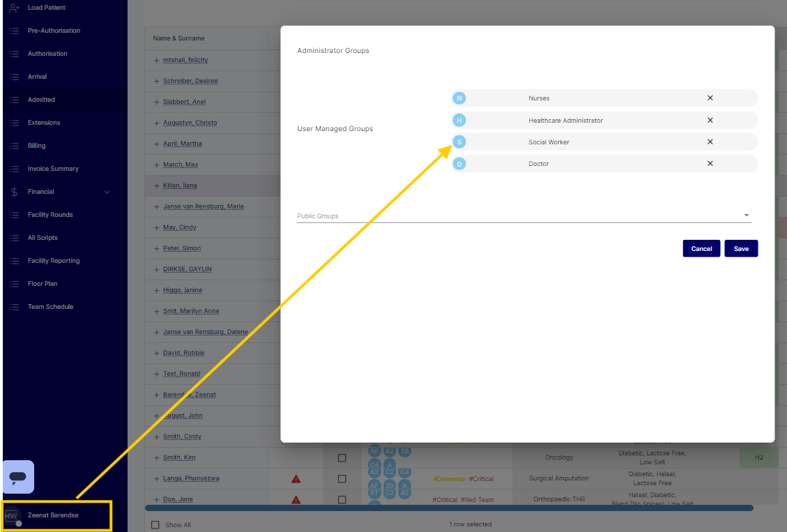Image resolution: width=787 pixels, height=532 pixels.
Task: Check the row checkbox for Doe, Jane
Action: coord(342,500)
